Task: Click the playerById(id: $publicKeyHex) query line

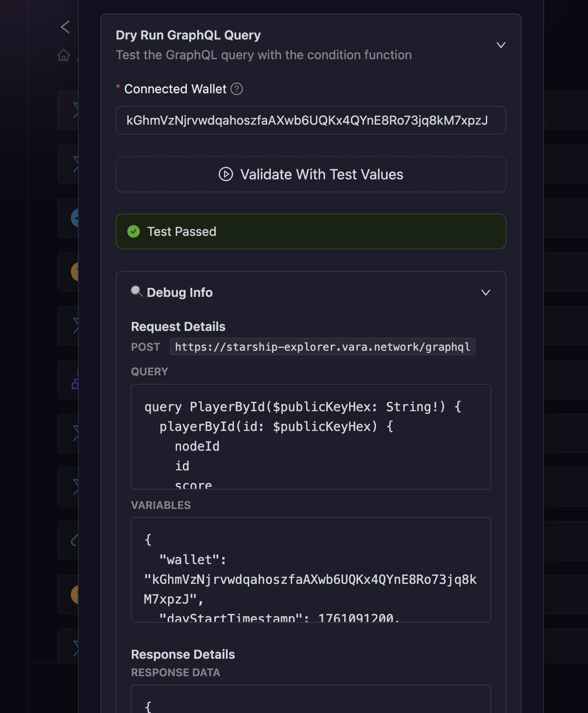Action: [x=277, y=426]
